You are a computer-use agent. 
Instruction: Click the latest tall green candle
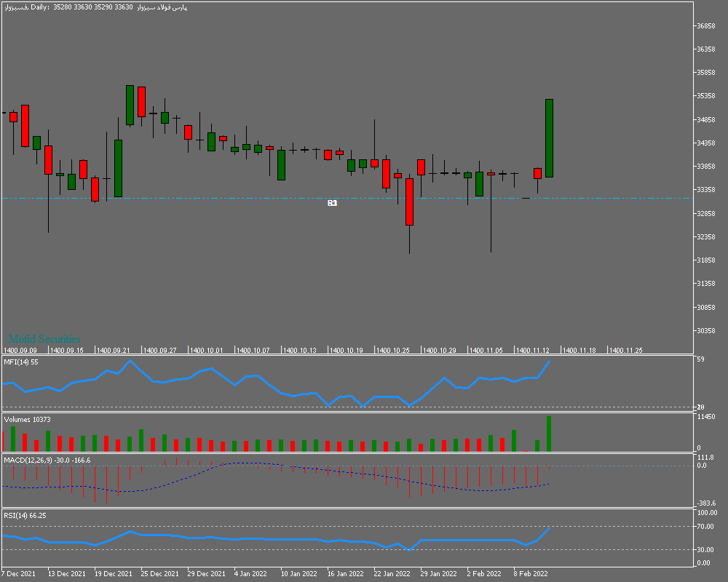(x=549, y=138)
